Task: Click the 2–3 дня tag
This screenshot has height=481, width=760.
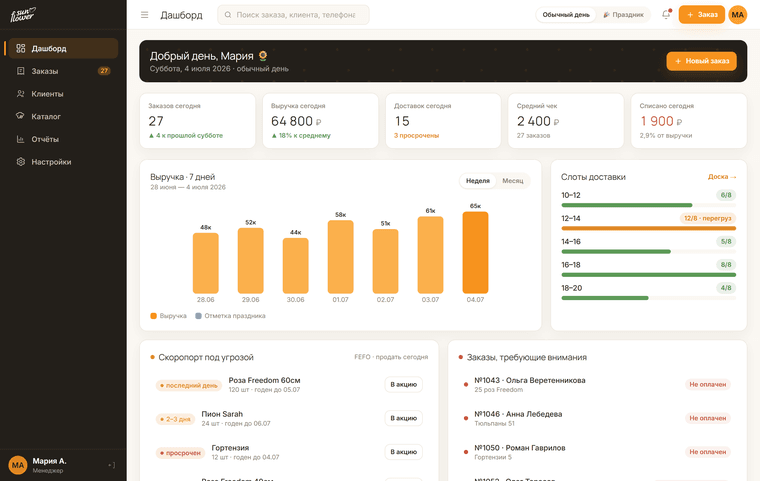Action: point(175,419)
